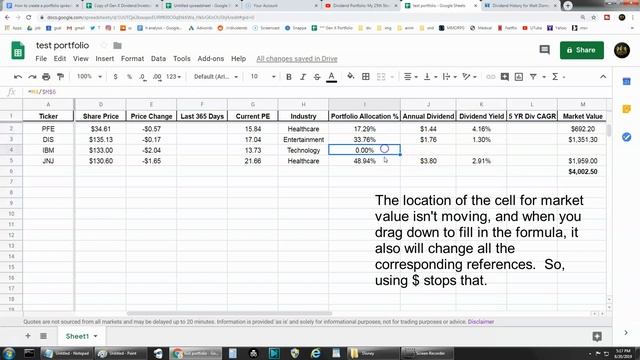Screen dimensions: 640x360
Task: Open Calendar side panel icon
Action: (x=627, y=82)
